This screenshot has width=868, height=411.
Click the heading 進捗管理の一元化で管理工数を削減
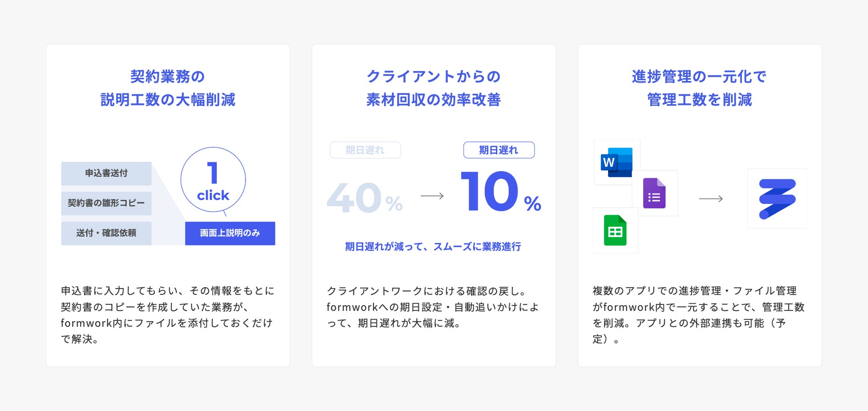(699, 88)
